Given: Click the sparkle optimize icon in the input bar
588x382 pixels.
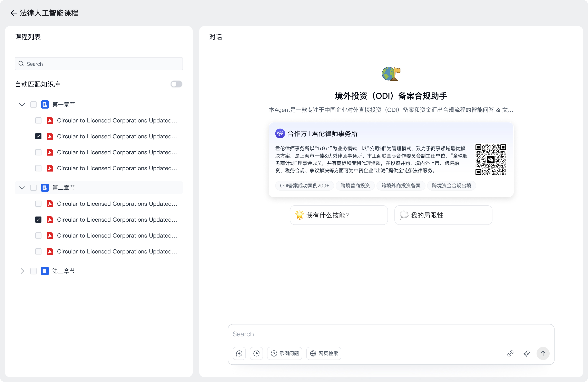Looking at the screenshot, I should click(x=527, y=353).
